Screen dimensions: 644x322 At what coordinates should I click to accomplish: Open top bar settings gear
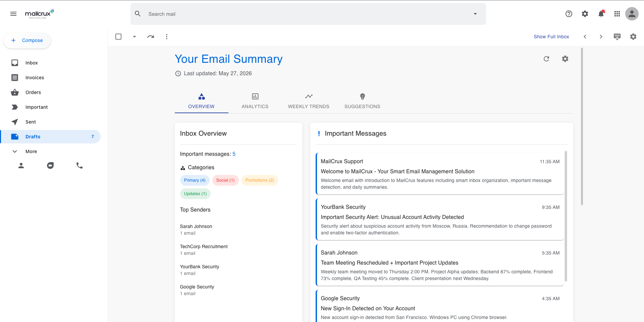click(x=585, y=14)
